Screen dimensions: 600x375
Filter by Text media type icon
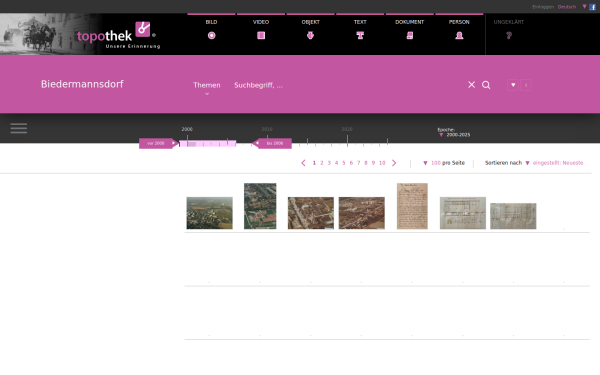click(360, 36)
